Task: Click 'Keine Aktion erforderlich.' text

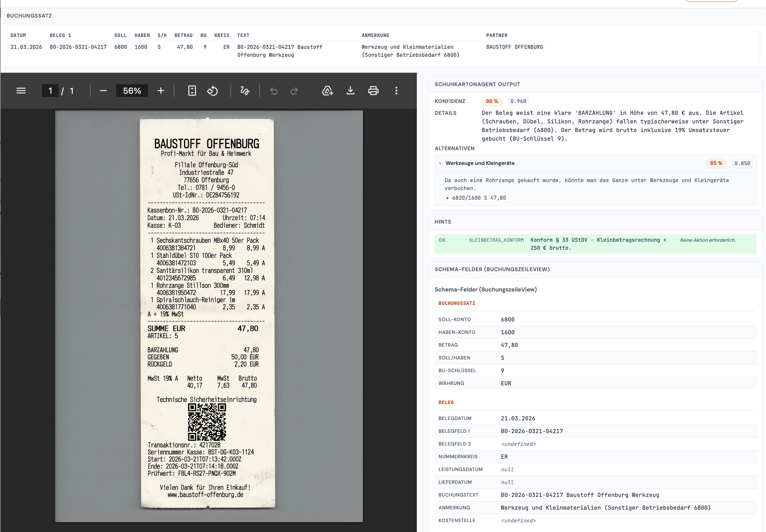Action: (708, 240)
